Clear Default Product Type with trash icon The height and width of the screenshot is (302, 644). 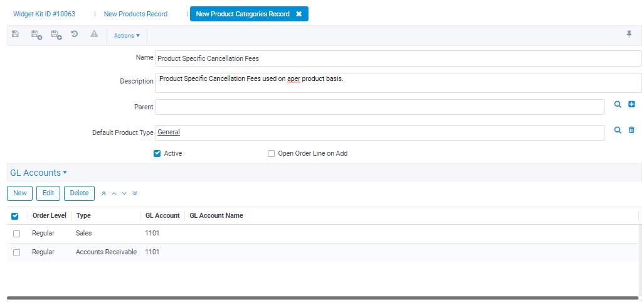click(x=631, y=130)
